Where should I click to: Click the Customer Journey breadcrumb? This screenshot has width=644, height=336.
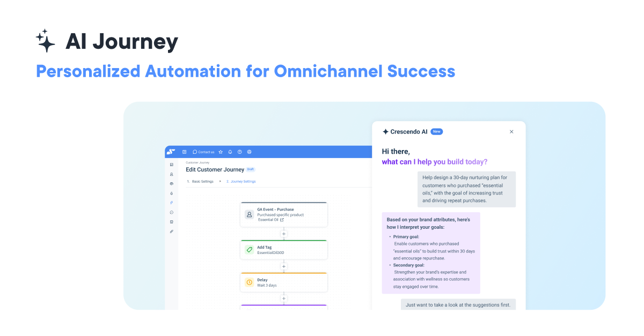tap(197, 162)
